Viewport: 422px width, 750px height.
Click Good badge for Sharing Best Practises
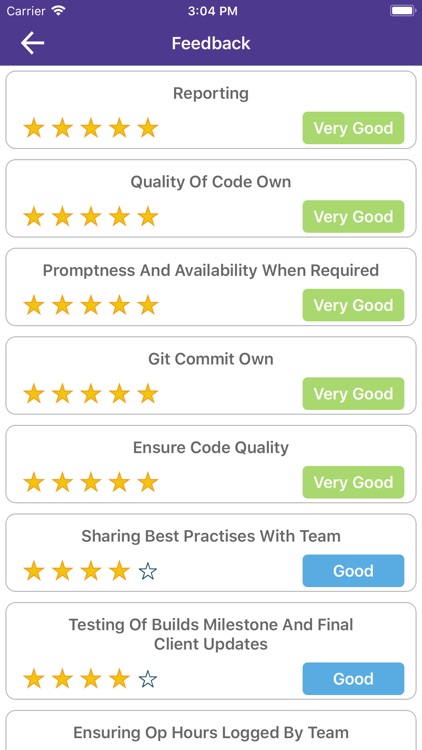353,571
